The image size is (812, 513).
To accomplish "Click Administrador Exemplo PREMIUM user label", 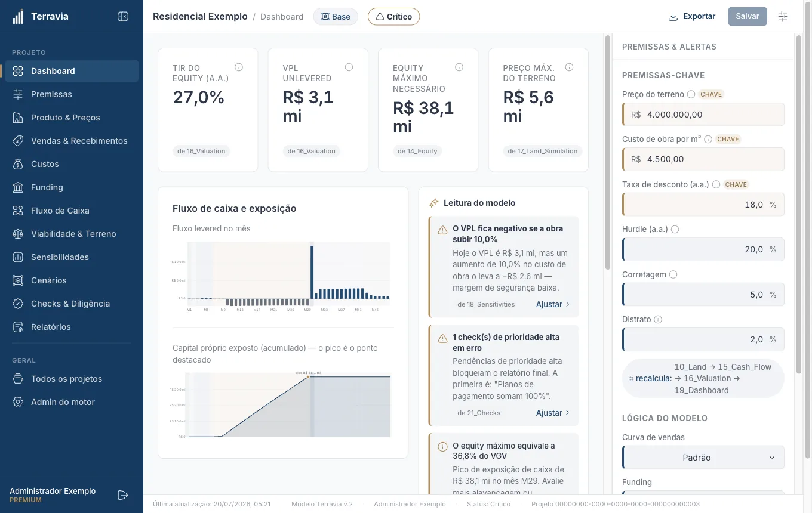I will click(x=53, y=495).
